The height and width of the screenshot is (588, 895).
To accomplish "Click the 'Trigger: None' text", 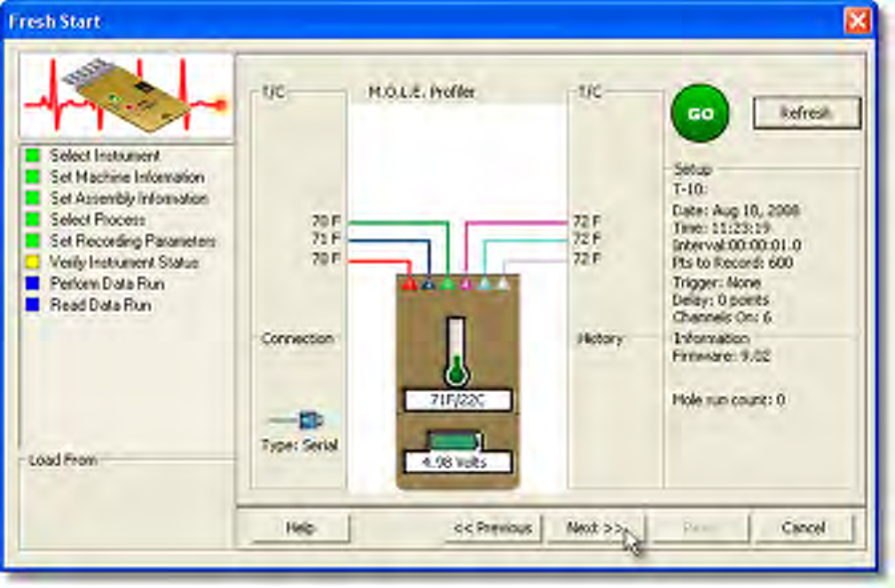I will click(x=717, y=283).
